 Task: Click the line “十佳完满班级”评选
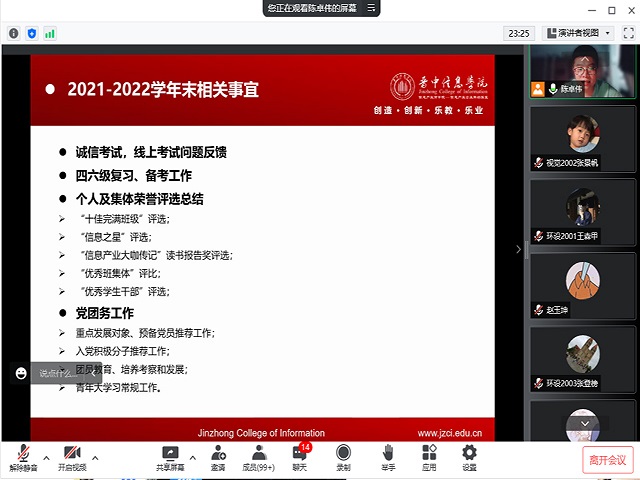pyautogui.click(x=125, y=219)
